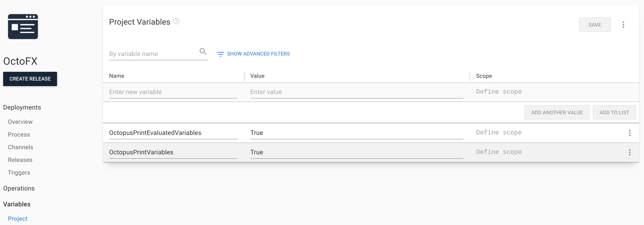Show advanced filters link
Viewport: 644px width, 225px height.
click(x=258, y=54)
